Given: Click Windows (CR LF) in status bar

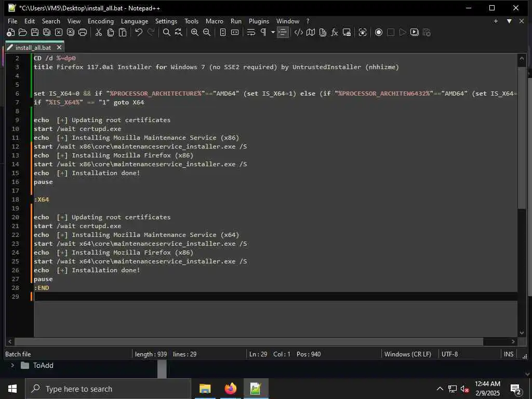Looking at the screenshot, I should pos(407,354).
